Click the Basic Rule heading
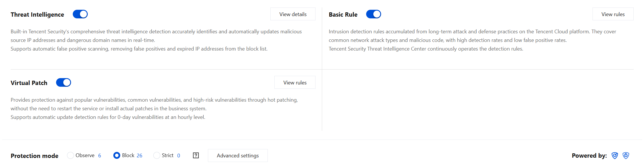 pyautogui.click(x=343, y=15)
